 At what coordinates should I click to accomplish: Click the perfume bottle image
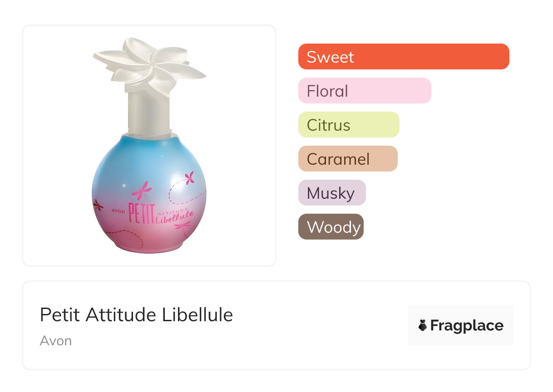coord(149,146)
